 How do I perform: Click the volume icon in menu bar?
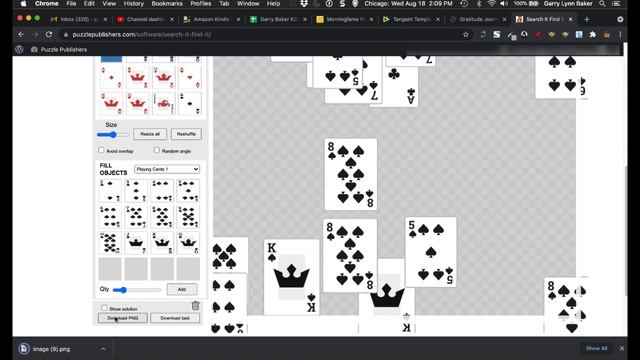504,4
